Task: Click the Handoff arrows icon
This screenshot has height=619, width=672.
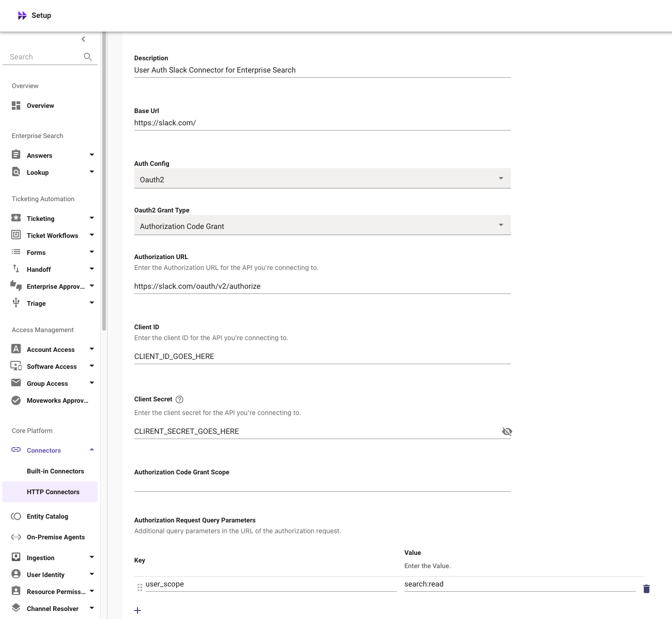Action: [x=16, y=269]
